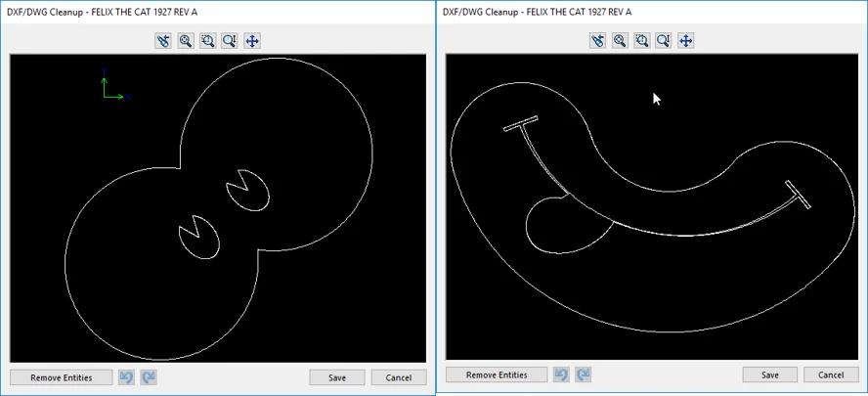Click the redo arrow in left window
This screenshot has width=868, height=396.
pyautogui.click(x=149, y=377)
